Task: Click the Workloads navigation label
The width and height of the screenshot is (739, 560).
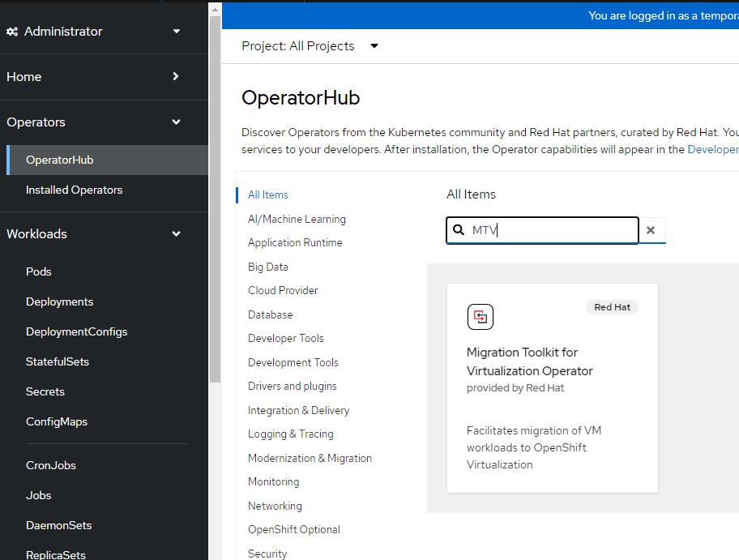Action: coord(36,233)
